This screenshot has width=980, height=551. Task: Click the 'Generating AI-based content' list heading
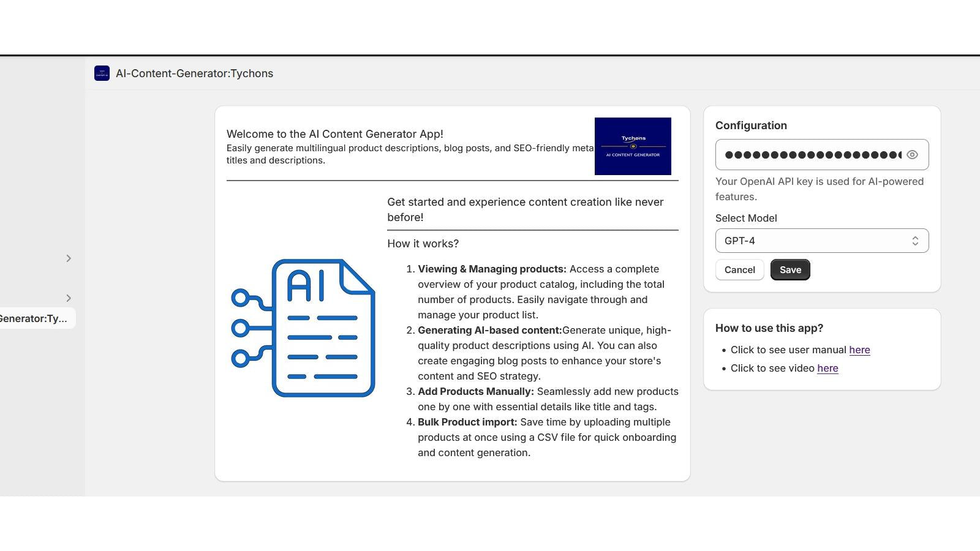(x=490, y=330)
